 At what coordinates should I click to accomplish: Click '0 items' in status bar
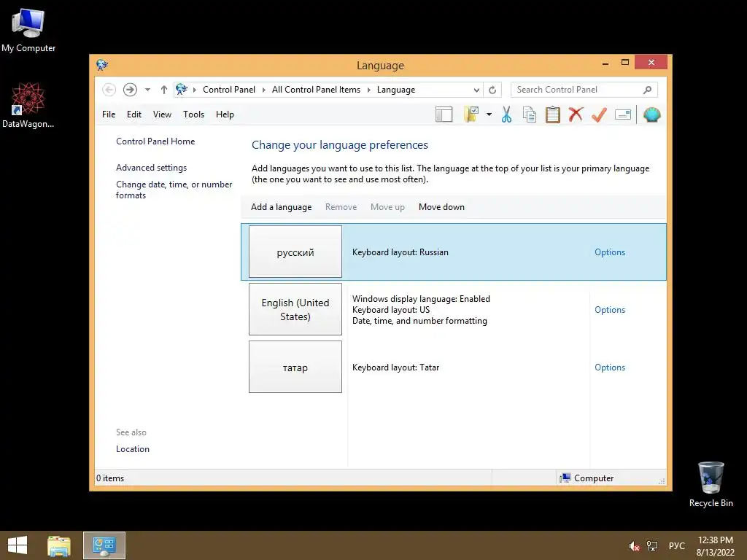110,478
